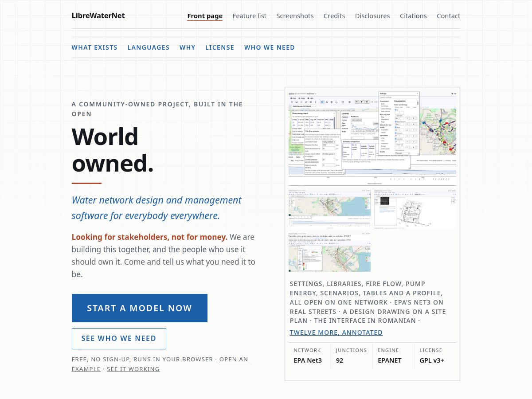Click the See Who We Need button
The height and width of the screenshot is (399, 532).
(119, 339)
